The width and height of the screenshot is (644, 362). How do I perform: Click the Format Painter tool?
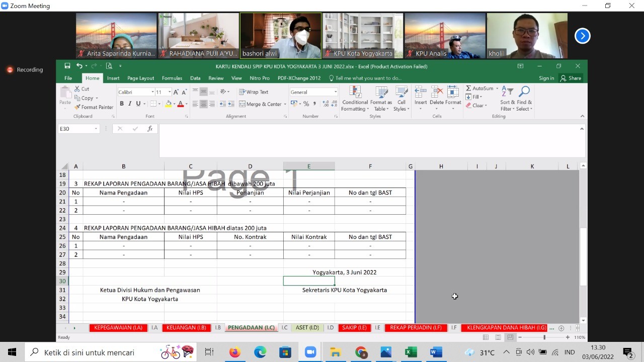point(94,107)
